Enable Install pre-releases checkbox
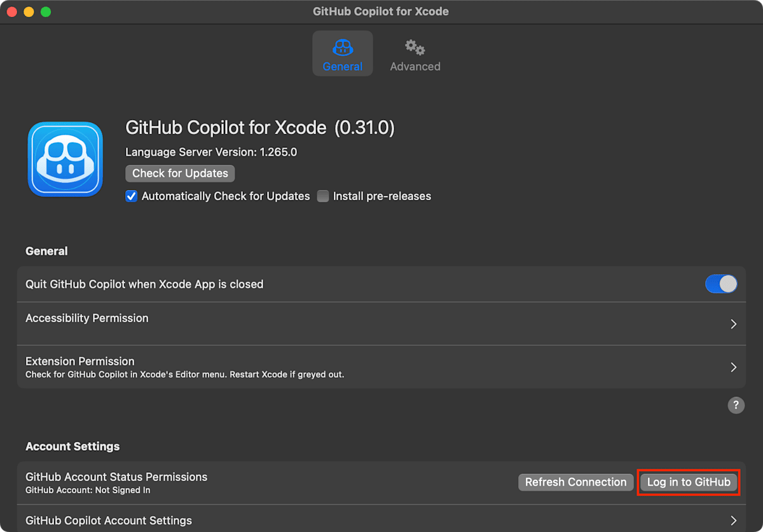 (323, 196)
